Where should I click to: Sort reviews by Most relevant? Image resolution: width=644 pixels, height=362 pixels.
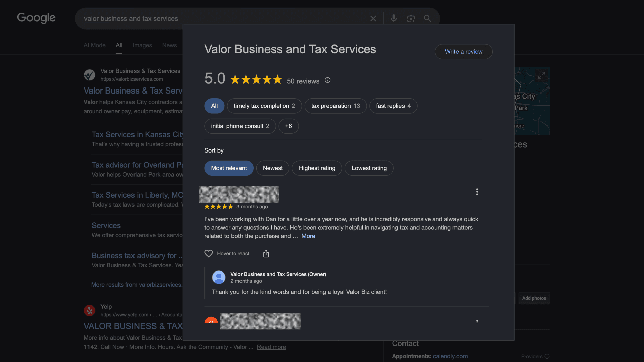(x=229, y=168)
